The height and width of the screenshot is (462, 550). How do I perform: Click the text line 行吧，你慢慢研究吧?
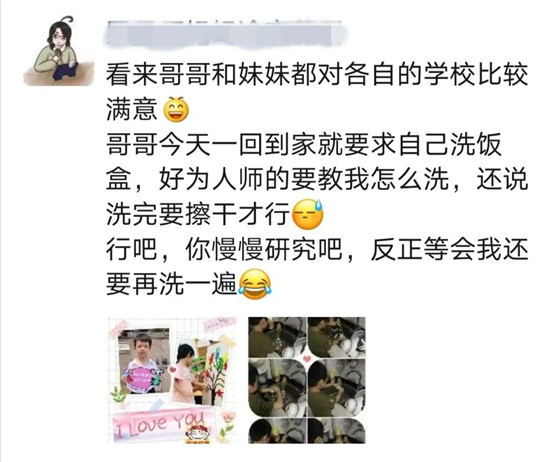click(317, 249)
